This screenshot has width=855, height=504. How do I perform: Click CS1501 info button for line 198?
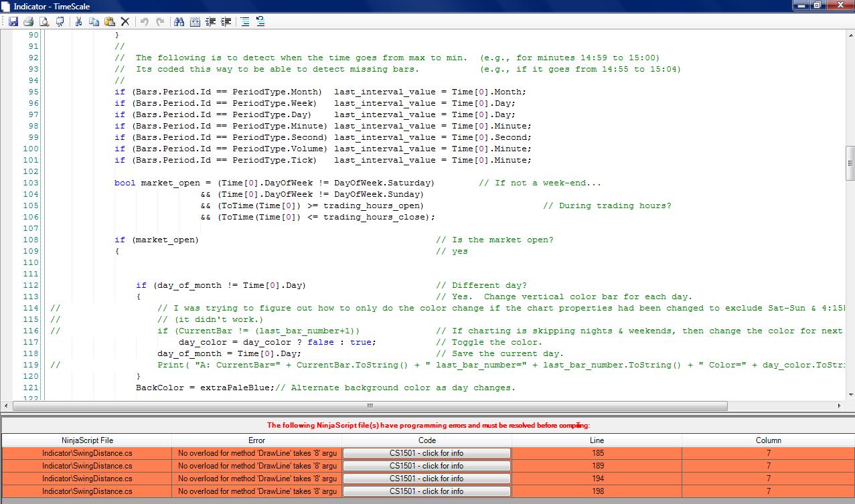coord(426,491)
